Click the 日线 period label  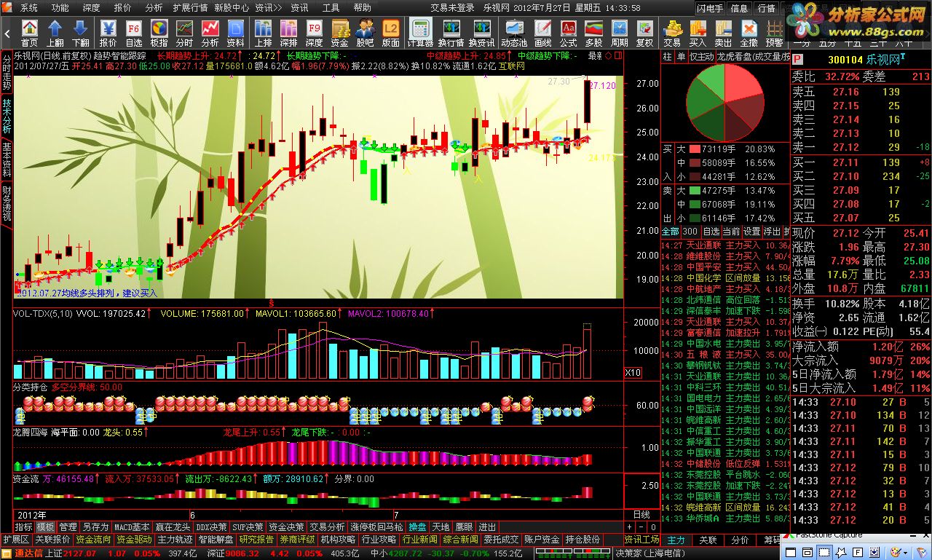coord(641,514)
